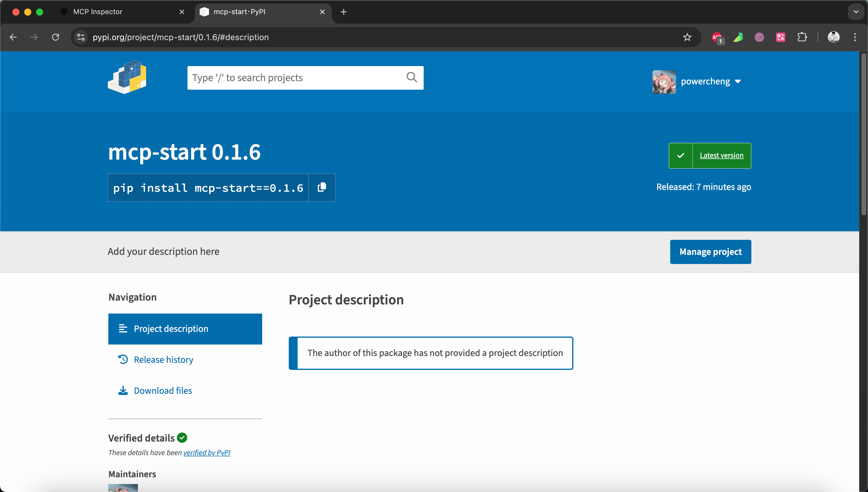Viewport: 868px width, 492px height.
Task: Click the page vertical scrollbar
Action: (x=863, y=134)
